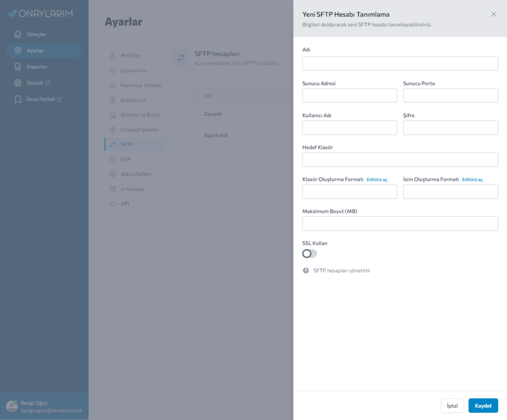The width and height of the screenshot is (507, 420).
Task: Open the SFTP hesapları yönetimi help link
Action: pos(341,271)
